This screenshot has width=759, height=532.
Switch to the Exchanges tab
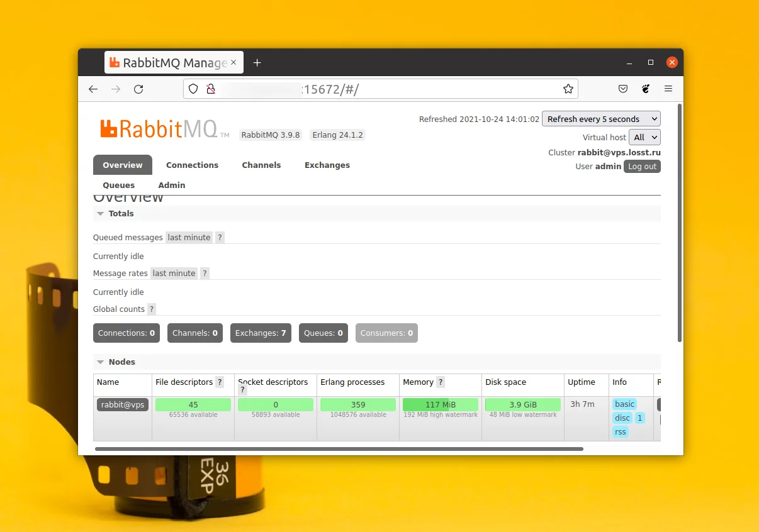coord(327,165)
